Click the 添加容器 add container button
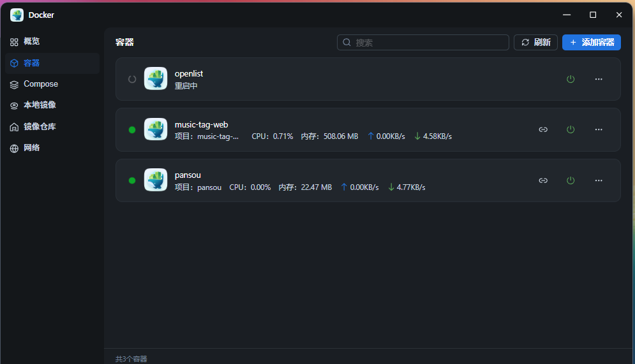Viewport: 635px width, 364px height. (591, 43)
